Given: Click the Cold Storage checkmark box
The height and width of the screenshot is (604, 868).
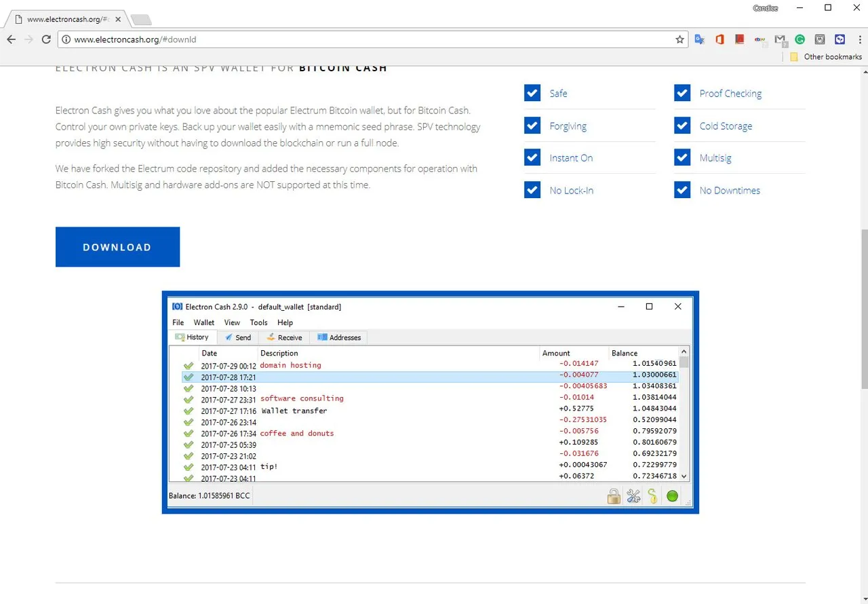Looking at the screenshot, I should click(x=682, y=126).
